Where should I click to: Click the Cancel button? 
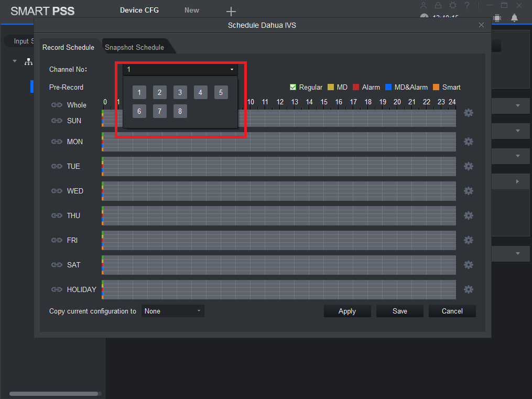coord(452,311)
